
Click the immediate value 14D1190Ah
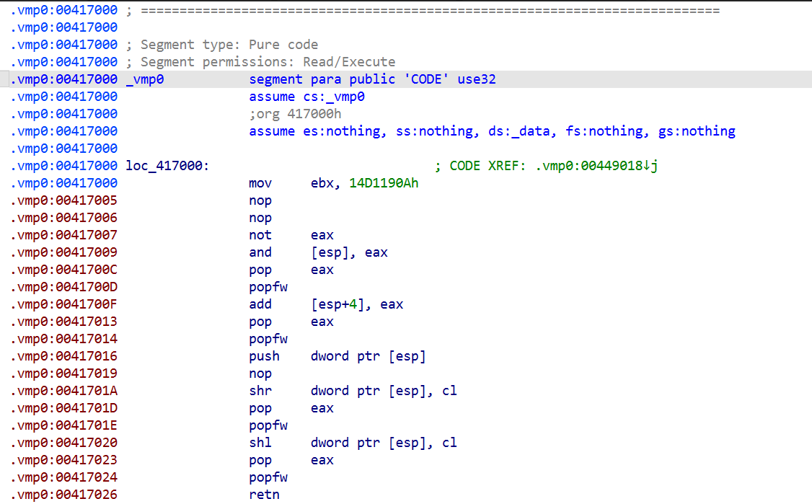[384, 183]
